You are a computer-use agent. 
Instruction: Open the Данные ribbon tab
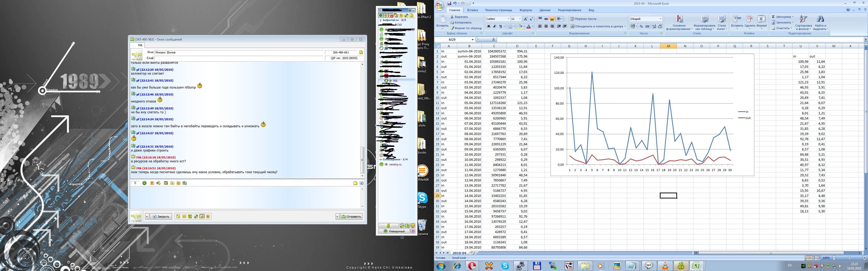pyautogui.click(x=545, y=10)
